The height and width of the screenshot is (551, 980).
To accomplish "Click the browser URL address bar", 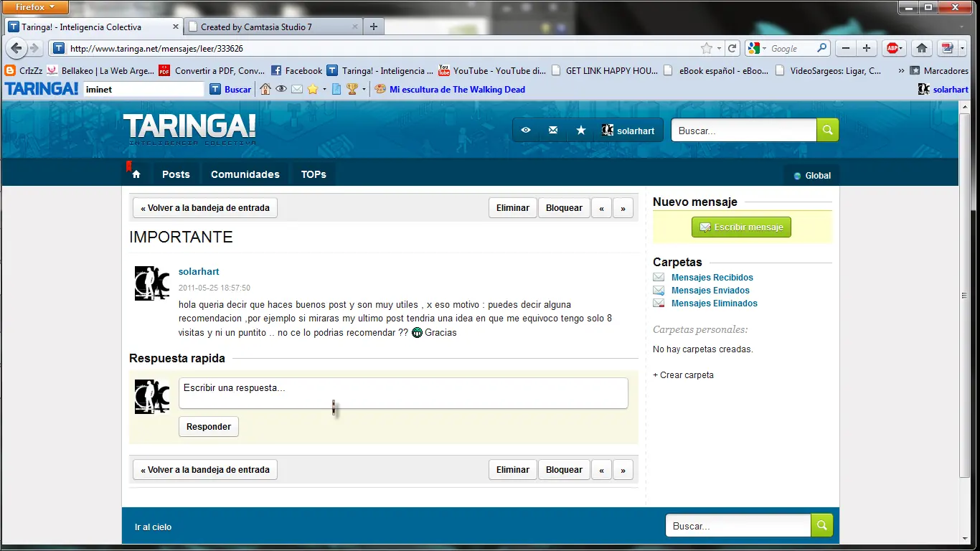I will coord(384,48).
